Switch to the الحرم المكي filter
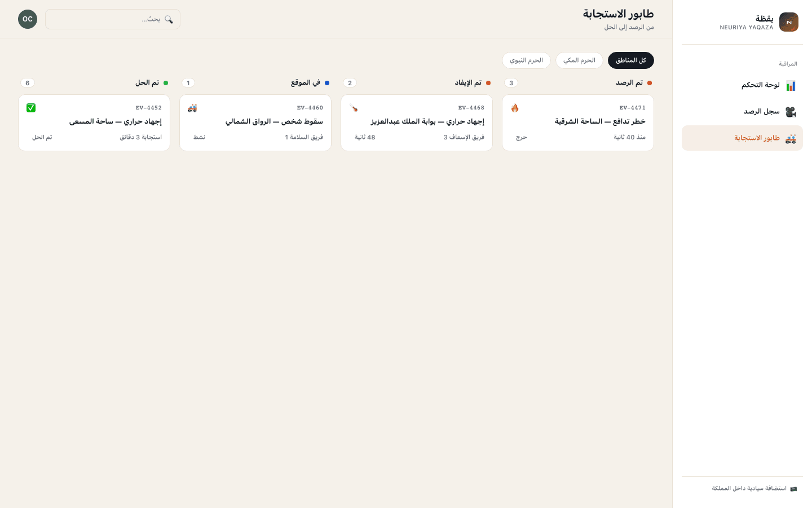Screen dimensions: 812x508 click(579, 60)
